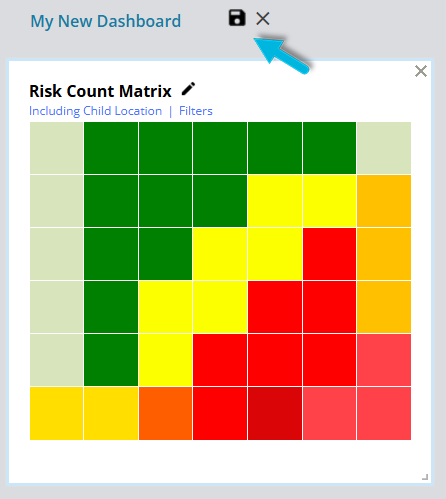Screen dimensions: 446x499
Task: Open the Filters link
Action: [x=196, y=111]
